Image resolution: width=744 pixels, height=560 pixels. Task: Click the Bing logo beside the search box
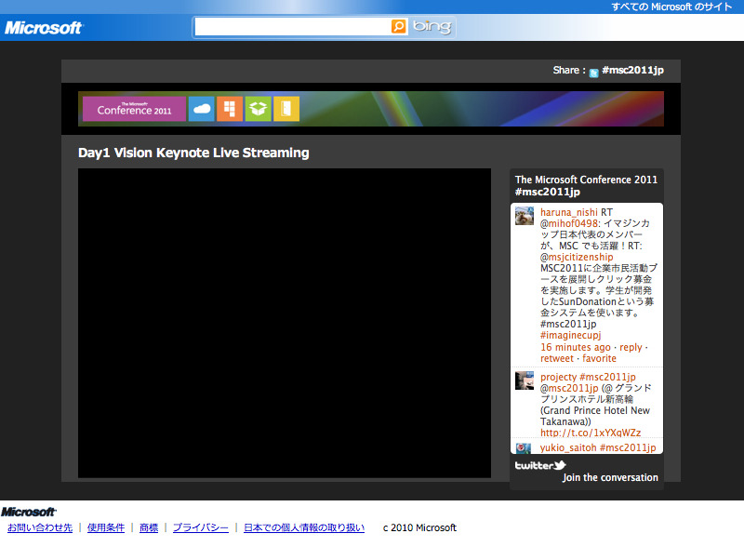pyautogui.click(x=432, y=27)
